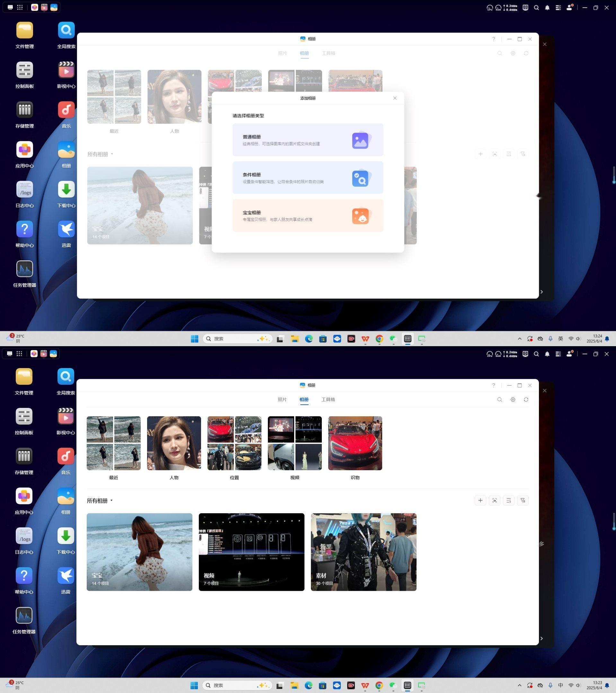616x693 pixels.
Task: Click image-select icon beside plus, undimmed window
Action: tap(495, 500)
